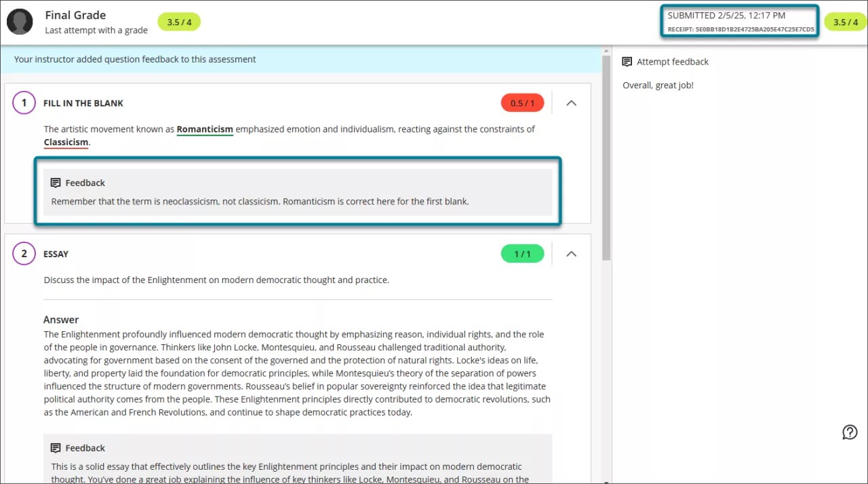
Task: Click the 3.5/4 grade pill near Final Grade
Action: [x=179, y=22]
